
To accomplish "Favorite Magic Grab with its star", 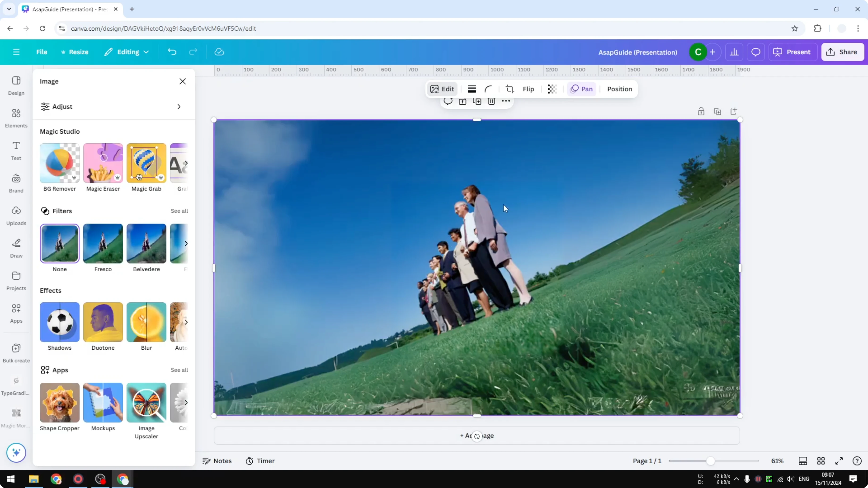I will coord(161,178).
